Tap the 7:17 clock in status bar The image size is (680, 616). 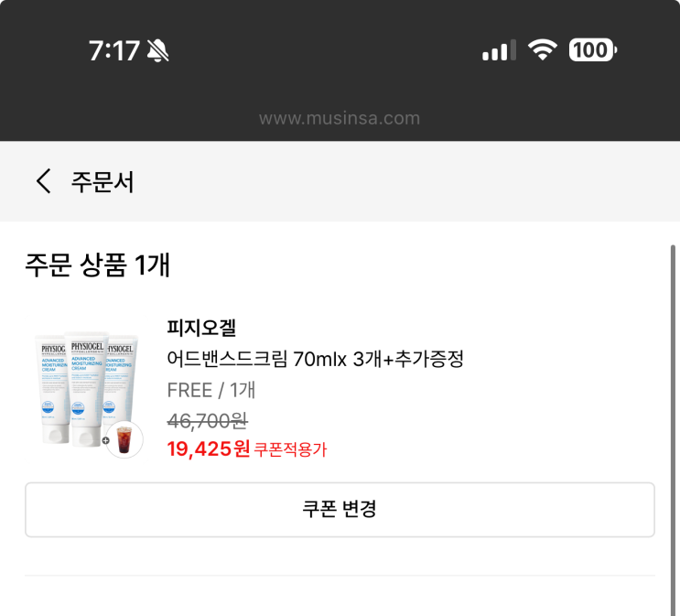tap(113, 51)
